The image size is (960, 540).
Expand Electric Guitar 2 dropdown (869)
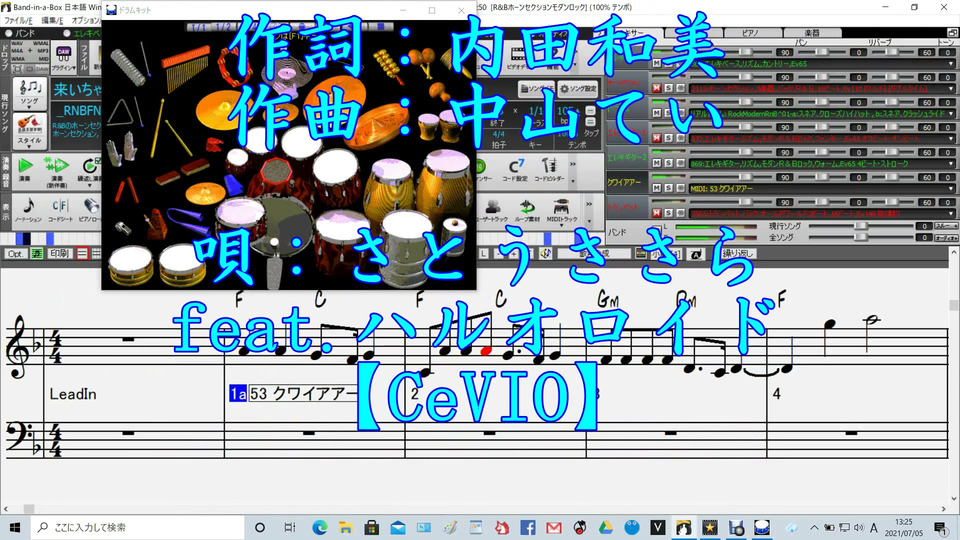tap(951, 164)
